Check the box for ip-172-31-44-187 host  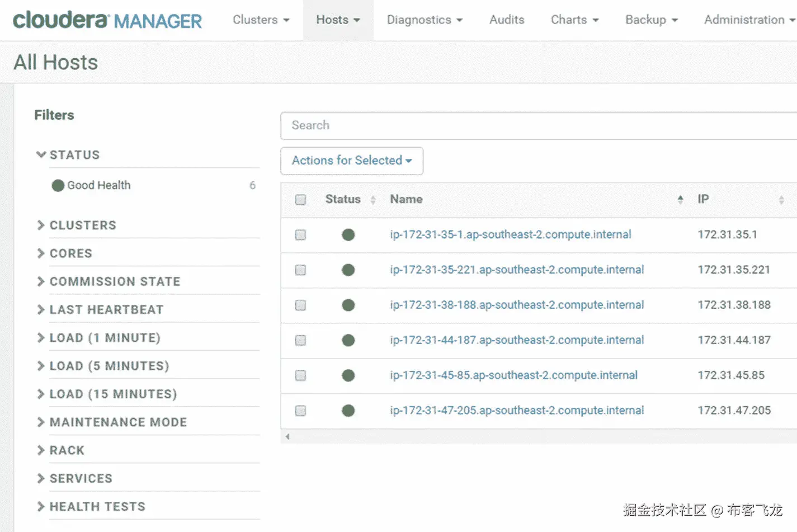(x=300, y=340)
